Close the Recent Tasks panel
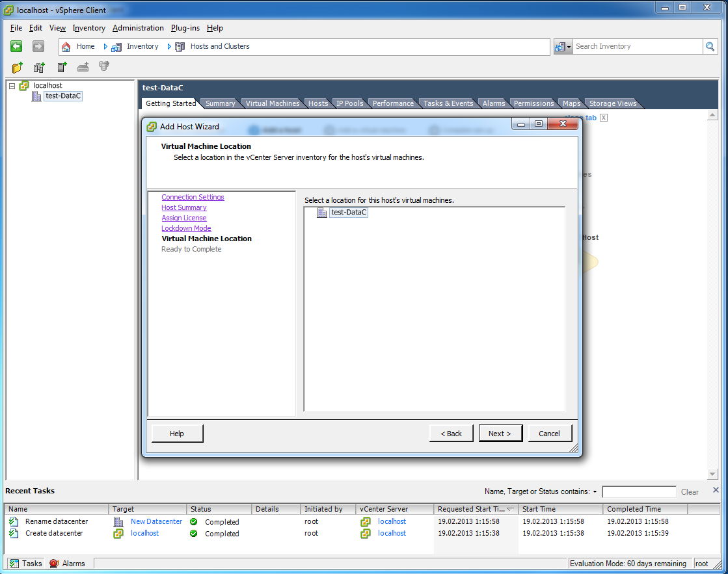Screen dimensions: 728x574 (716, 490)
